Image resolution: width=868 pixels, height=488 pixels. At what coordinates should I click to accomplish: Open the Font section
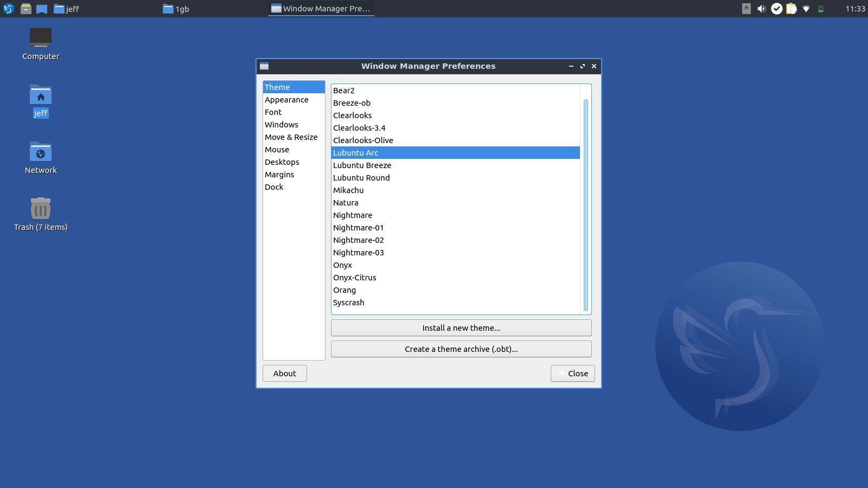click(294, 112)
